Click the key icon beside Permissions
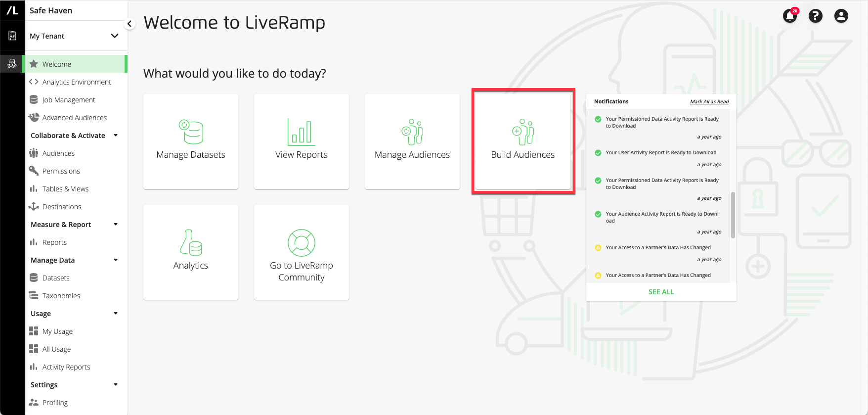 tap(34, 171)
